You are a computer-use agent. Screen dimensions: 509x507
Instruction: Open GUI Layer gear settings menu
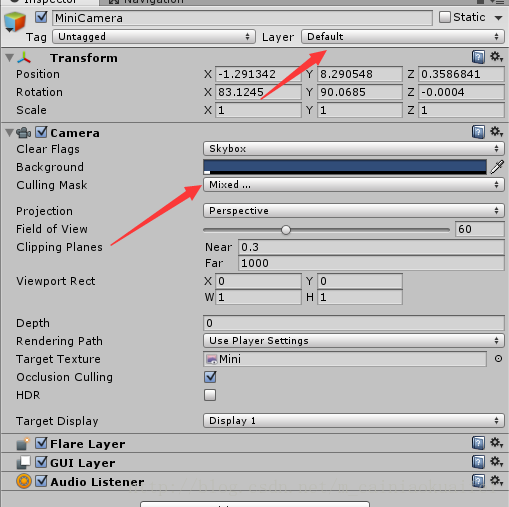coord(496,462)
